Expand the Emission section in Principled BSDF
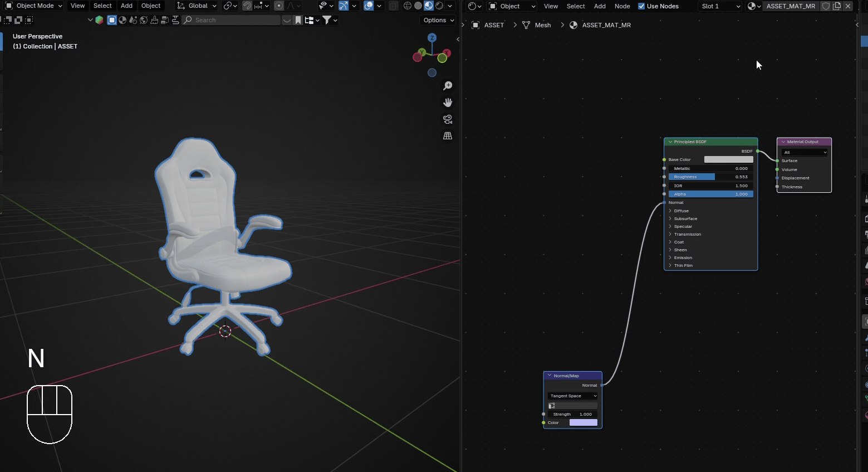The height and width of the screenshot is (472, 868). click(683, 257)
